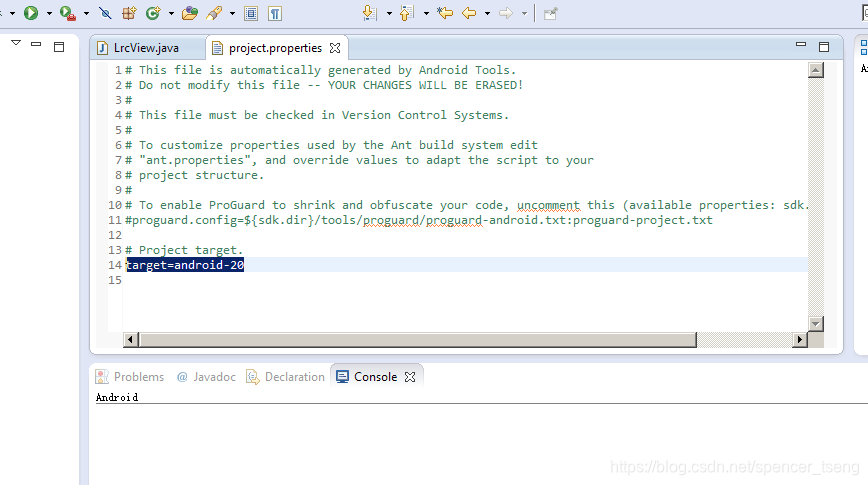Close the Console view
Screen dimensions: 868x485
410,377
